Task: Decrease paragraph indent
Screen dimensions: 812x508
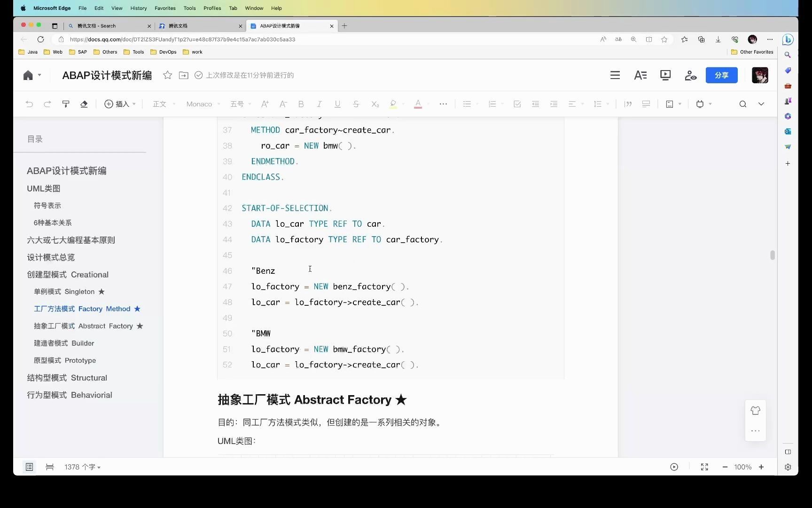Action: [x=535, y=104]
